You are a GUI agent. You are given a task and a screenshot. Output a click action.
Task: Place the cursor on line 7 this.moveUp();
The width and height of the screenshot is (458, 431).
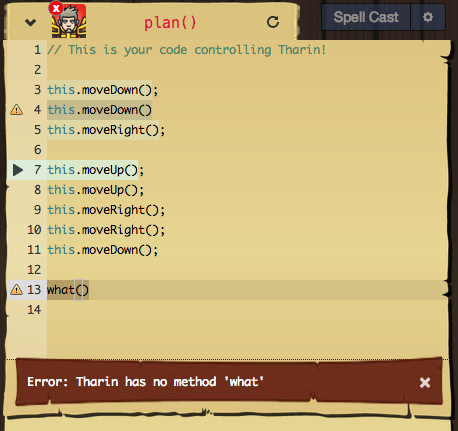[96, 170]
